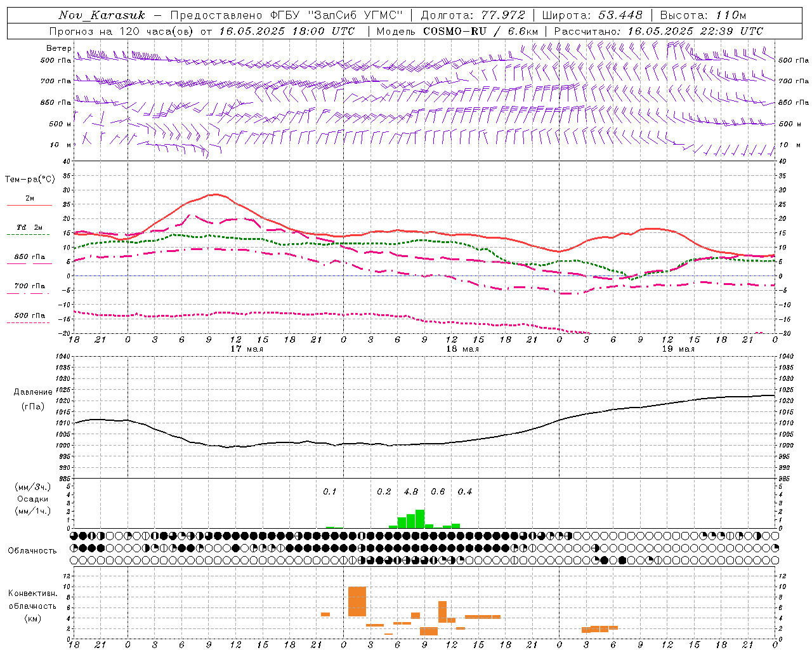The height and width of the screenshot is (650, 812).
Task: Click the (мм/3ч.) precipitation unit label
Action: click(x=33, y=487)
